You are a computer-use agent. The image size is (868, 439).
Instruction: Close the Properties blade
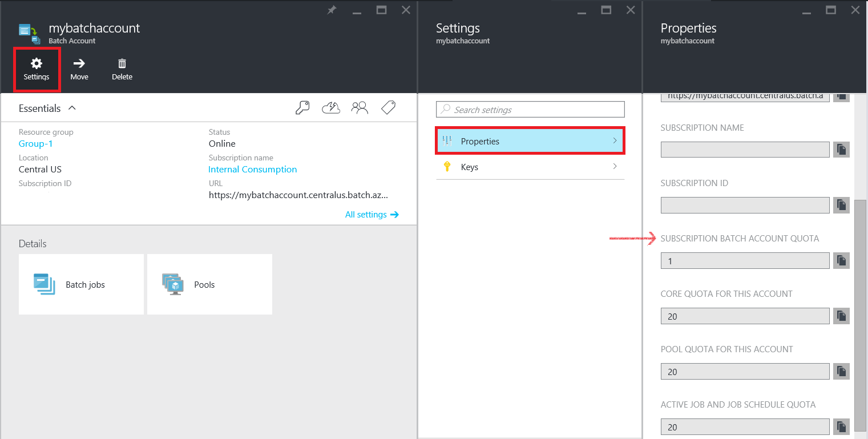click(855, 10)
